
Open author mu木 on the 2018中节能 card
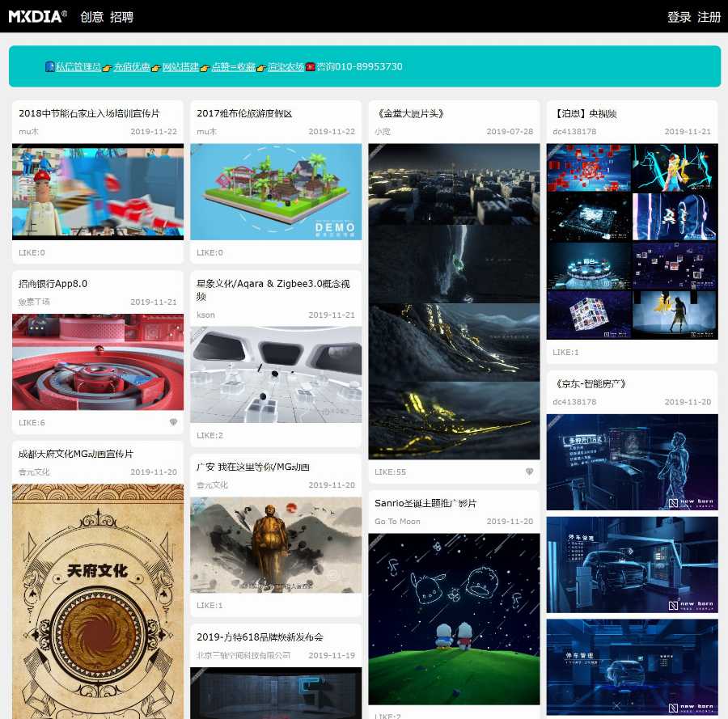tap(29, 131)
